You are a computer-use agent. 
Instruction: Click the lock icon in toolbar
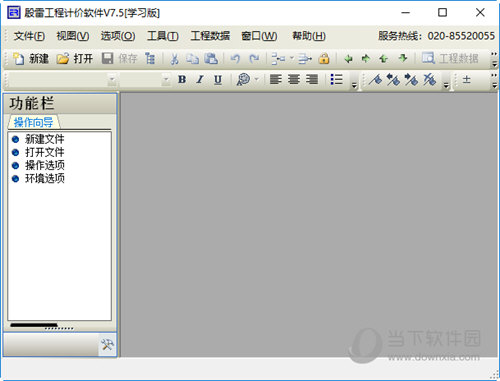[x=324, y=59]
